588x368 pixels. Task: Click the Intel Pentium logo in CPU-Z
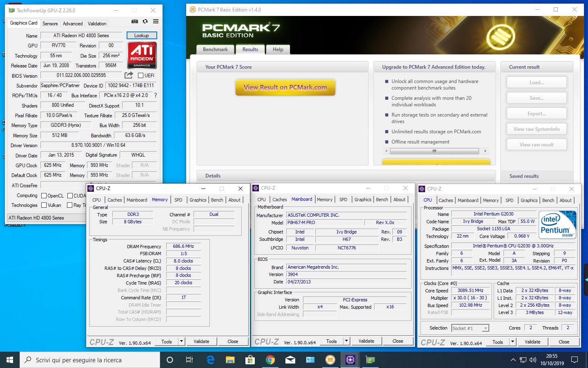tap(557, 224)
